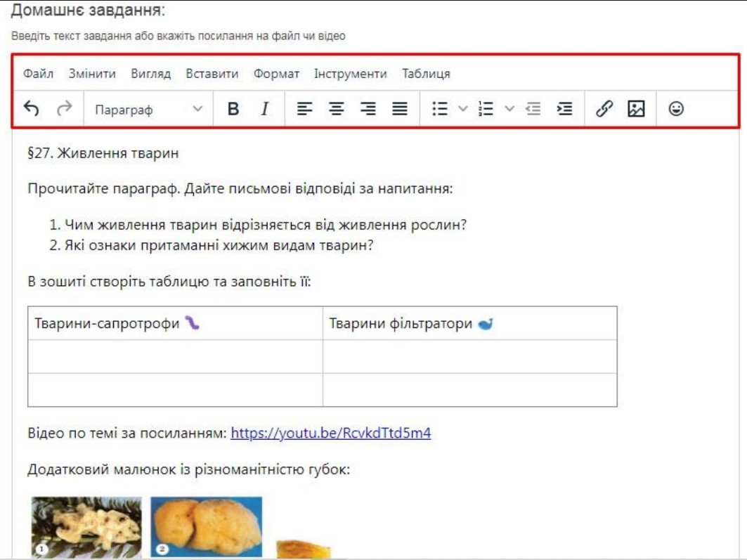Click the Тварини-сапротрофи table header cell
The height and width of the screenshot is (560, 747).
coord(175,323)
